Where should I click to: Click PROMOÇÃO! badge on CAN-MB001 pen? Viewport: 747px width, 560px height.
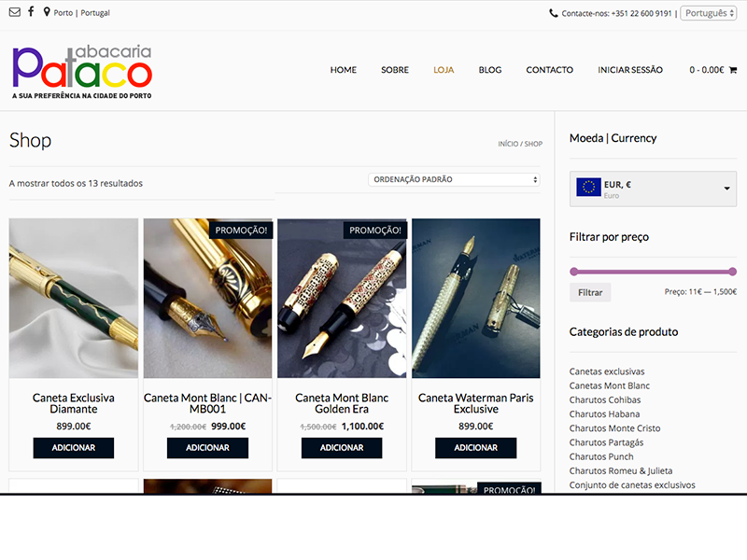[x=241, y=230]
